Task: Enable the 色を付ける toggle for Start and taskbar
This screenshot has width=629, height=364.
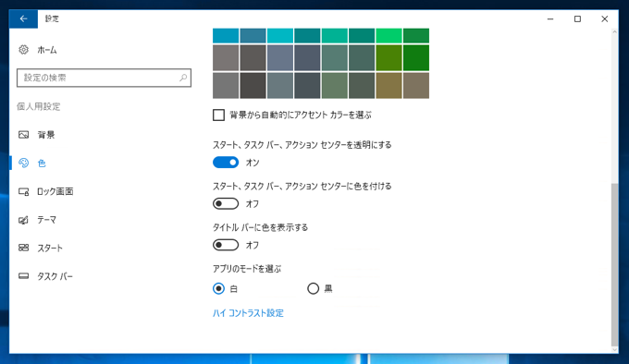Action: (x=226, y=203)
